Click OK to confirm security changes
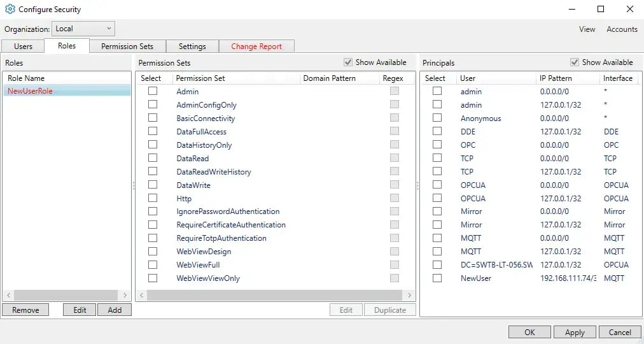644x344 pixels. (x=529, y=332)
